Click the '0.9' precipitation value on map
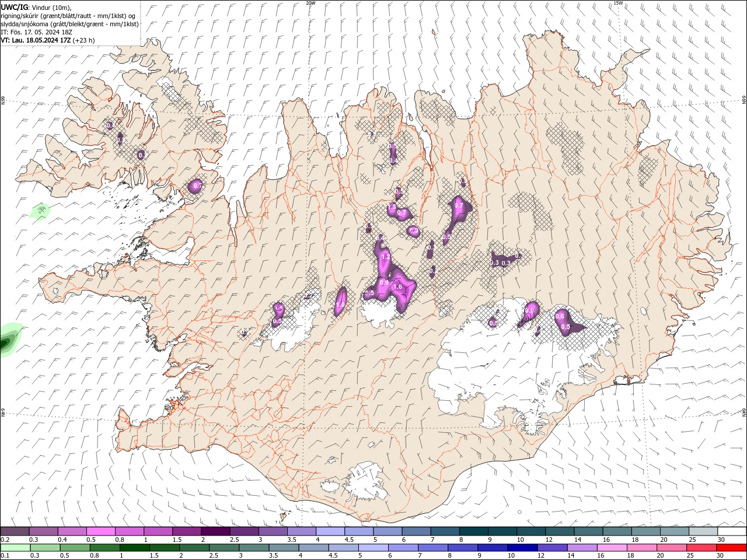 coord(384,282)
